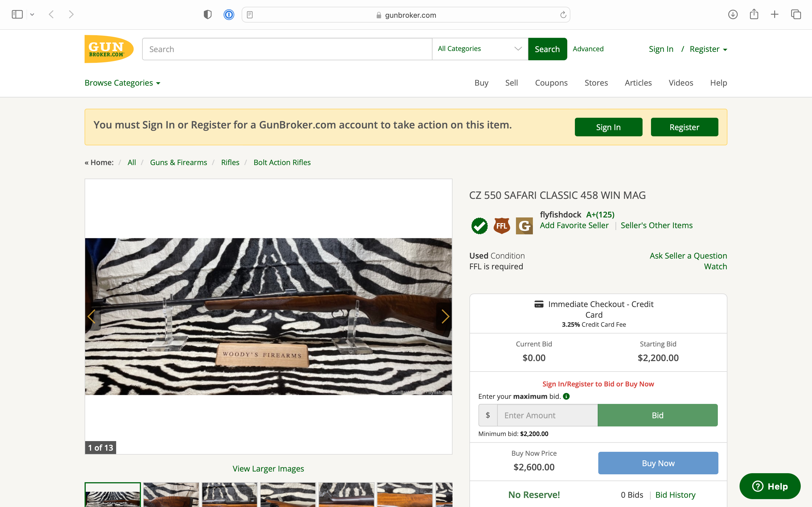
Task: Show previous rifle photo with left arrow
Action: click(92, 316)
